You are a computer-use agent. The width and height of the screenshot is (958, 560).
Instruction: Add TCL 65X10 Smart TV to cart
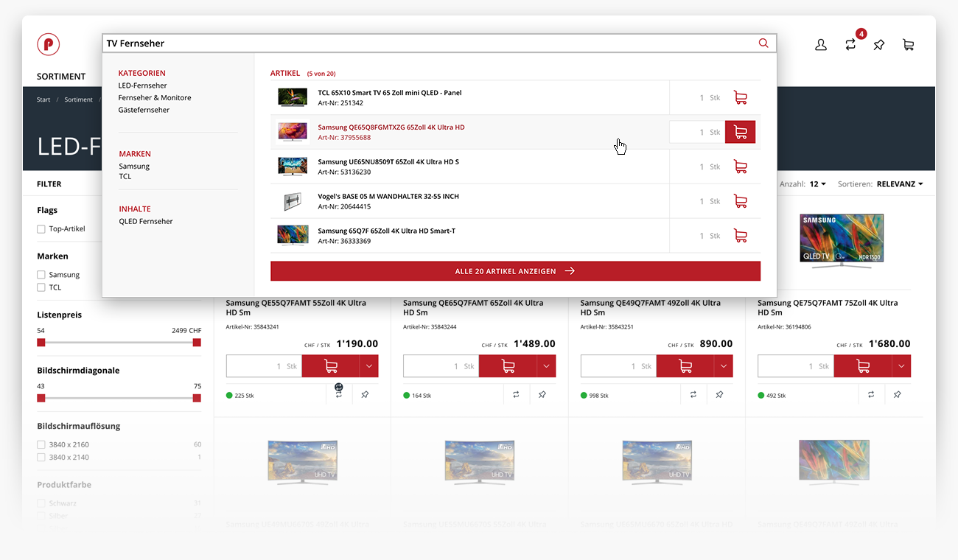tap(740, 98)
